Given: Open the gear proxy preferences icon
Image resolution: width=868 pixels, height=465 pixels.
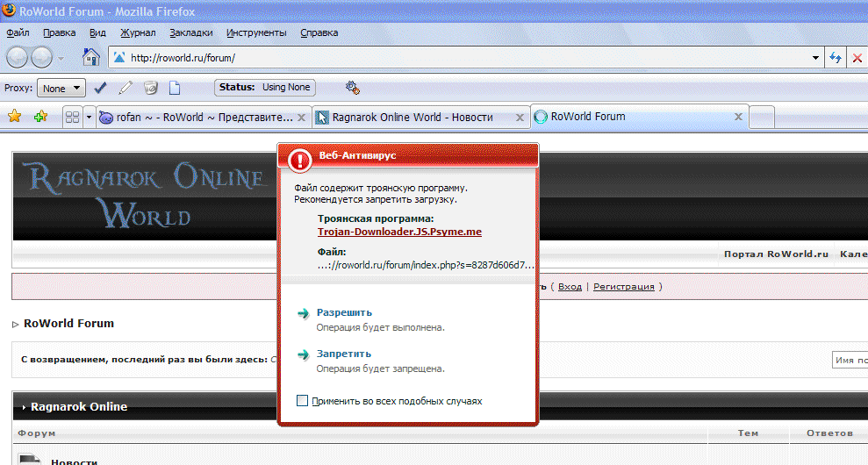Looking at the screenshot, I should click(353, 88).
